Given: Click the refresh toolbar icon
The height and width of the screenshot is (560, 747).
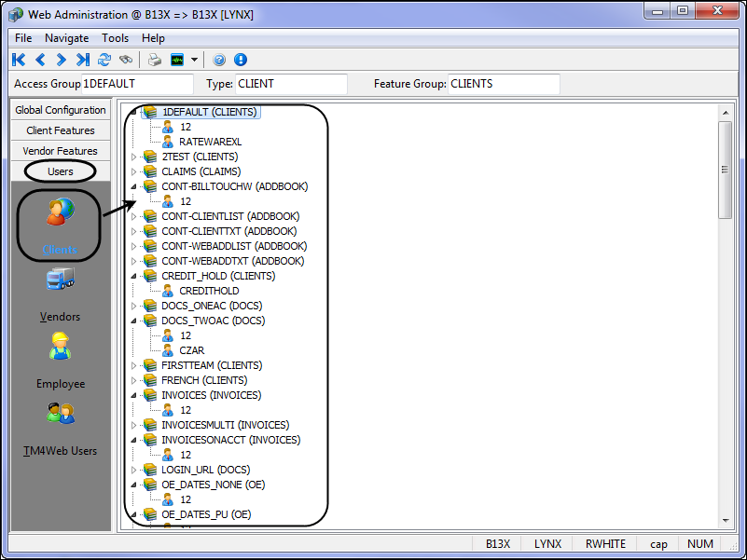Looking at the screenshot, I should point(104,60).
